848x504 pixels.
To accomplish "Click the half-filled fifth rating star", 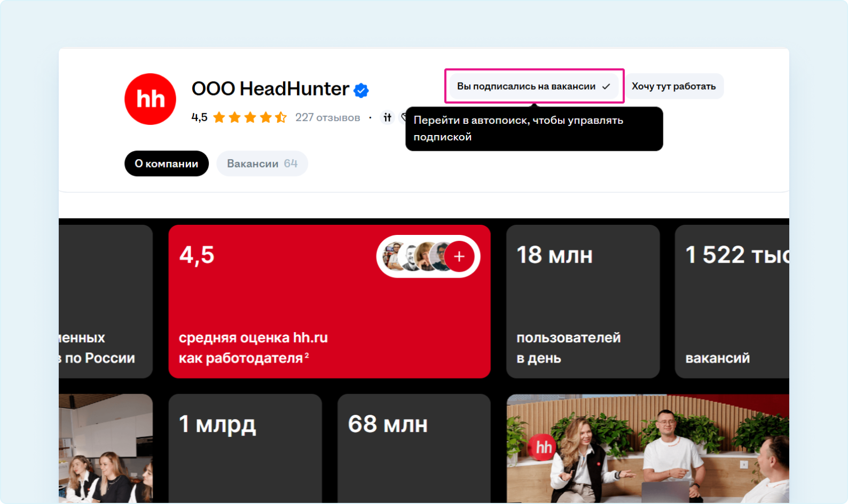I will [281, 117].
